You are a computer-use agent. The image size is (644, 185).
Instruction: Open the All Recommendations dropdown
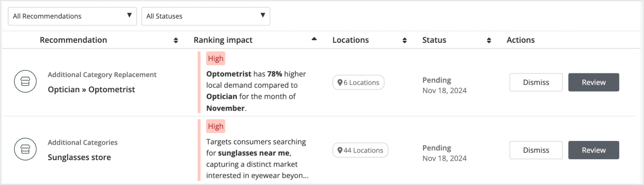click(x=72, y=16)
